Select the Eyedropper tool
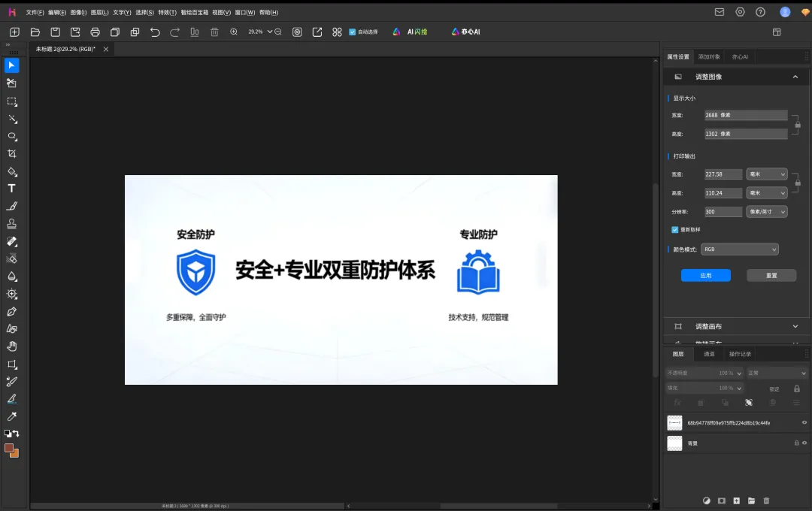812x511 pixels. [12, 416]
